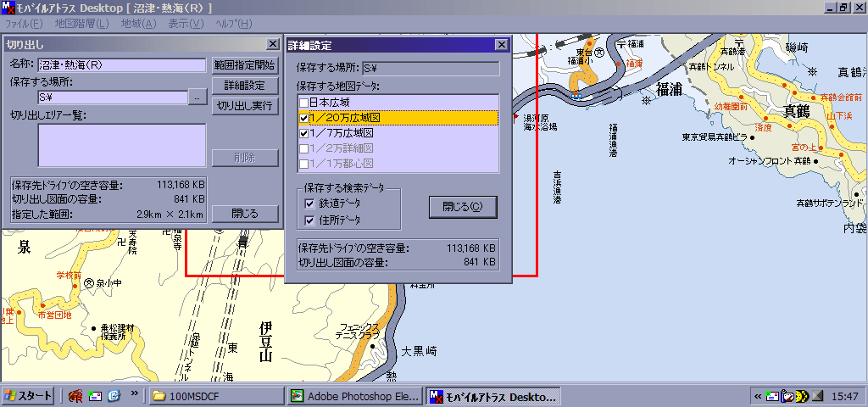This screenshot has height=407, width=868.
Task: Uncheck the 住所データ search data checkbox
Action: 309,220
